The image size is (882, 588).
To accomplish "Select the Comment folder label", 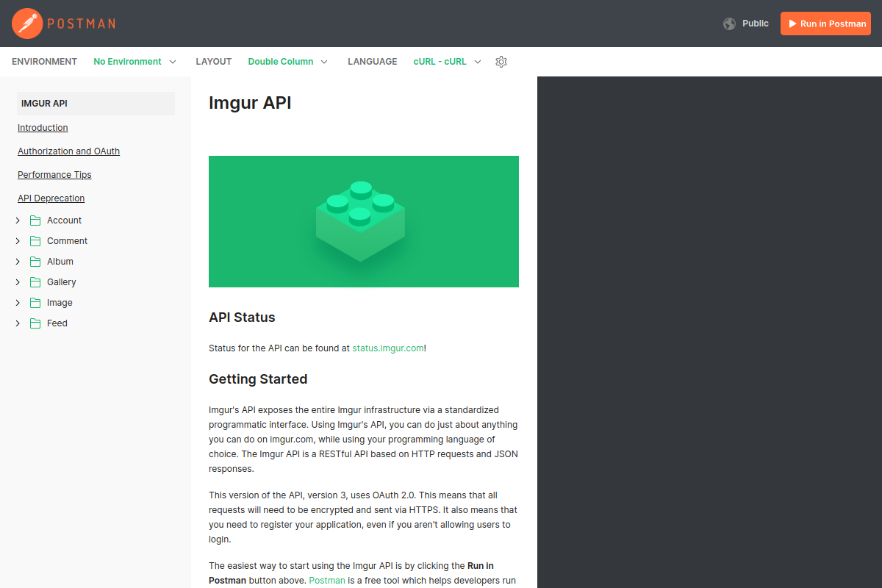I will pyautogui.click(x=67, y=241).
